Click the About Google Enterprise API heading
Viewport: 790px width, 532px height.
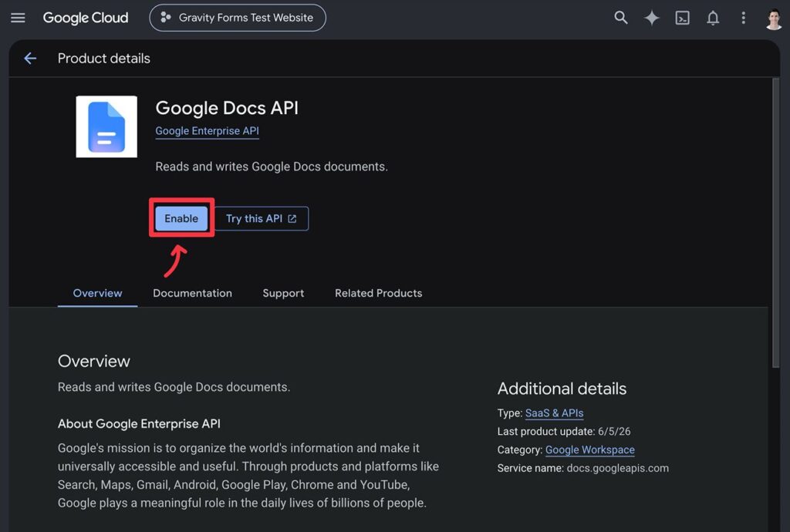(139, 424)
